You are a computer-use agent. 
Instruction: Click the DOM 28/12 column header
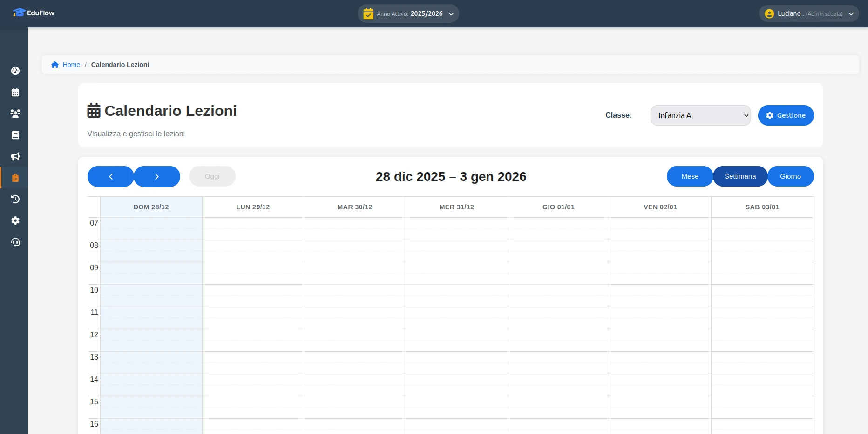click(x=151, y=207)
